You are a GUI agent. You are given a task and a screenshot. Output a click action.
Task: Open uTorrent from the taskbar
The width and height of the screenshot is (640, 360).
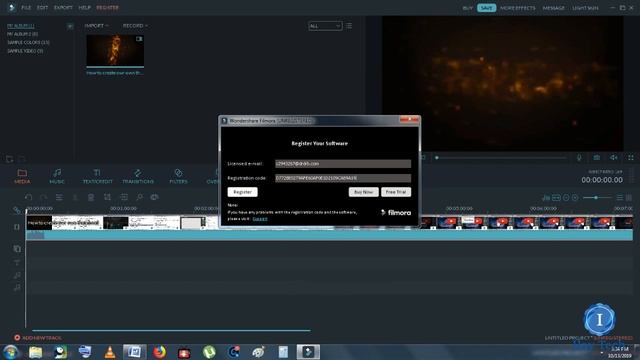[x=209, y=352]
